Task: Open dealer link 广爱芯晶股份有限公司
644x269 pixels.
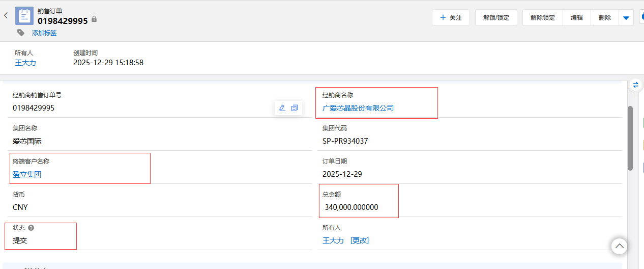Action: pos(358,108)
